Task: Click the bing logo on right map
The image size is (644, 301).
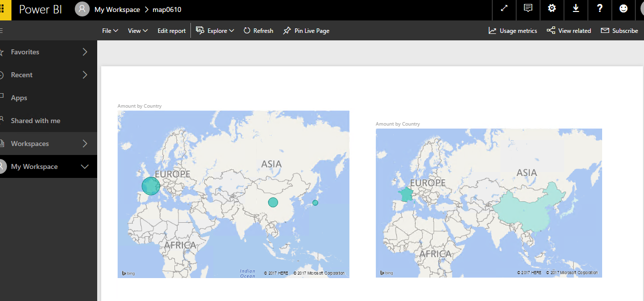Action: 387,273
